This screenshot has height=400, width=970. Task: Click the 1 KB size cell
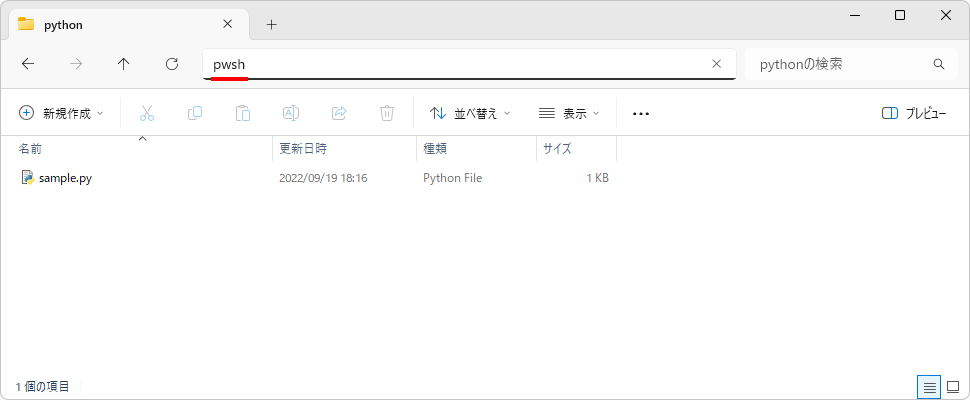[597, 178]
